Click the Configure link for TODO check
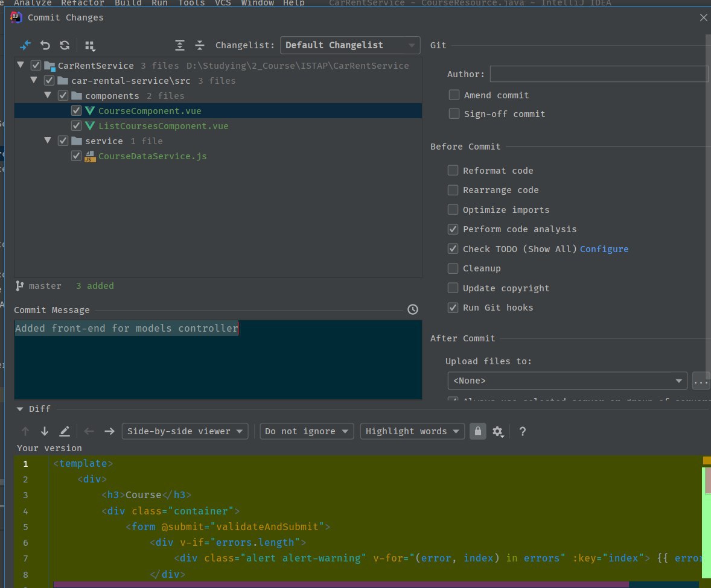711x588 pixels. [x=604, y=249]
